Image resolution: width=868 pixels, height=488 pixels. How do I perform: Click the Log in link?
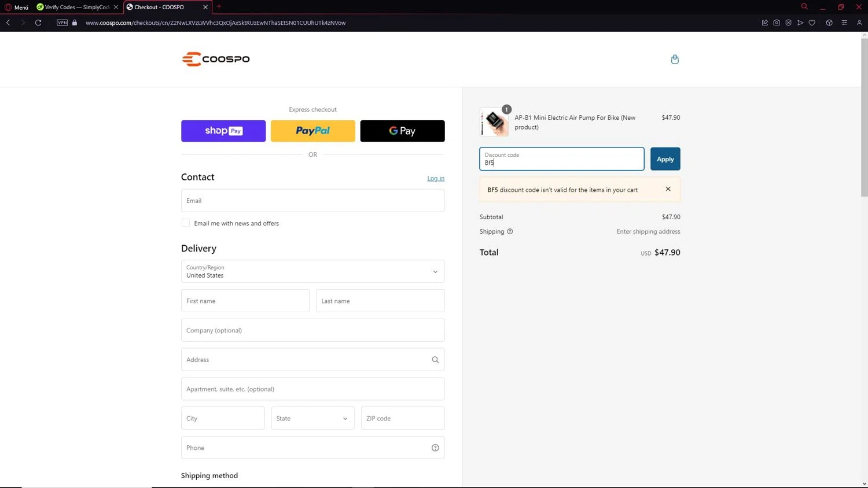pos(436,178)
